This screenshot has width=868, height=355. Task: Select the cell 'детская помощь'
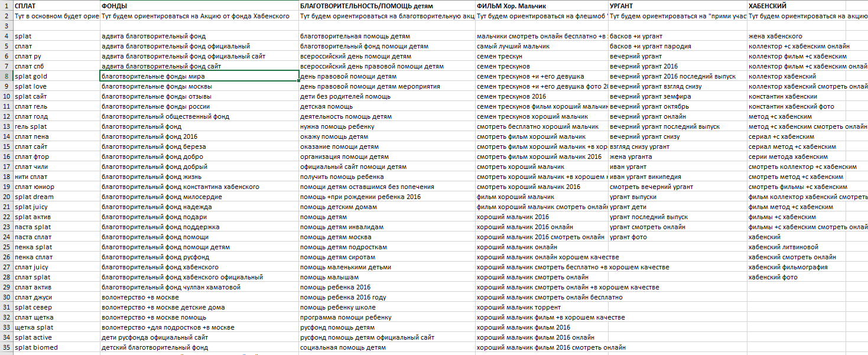tap(386, 106)
